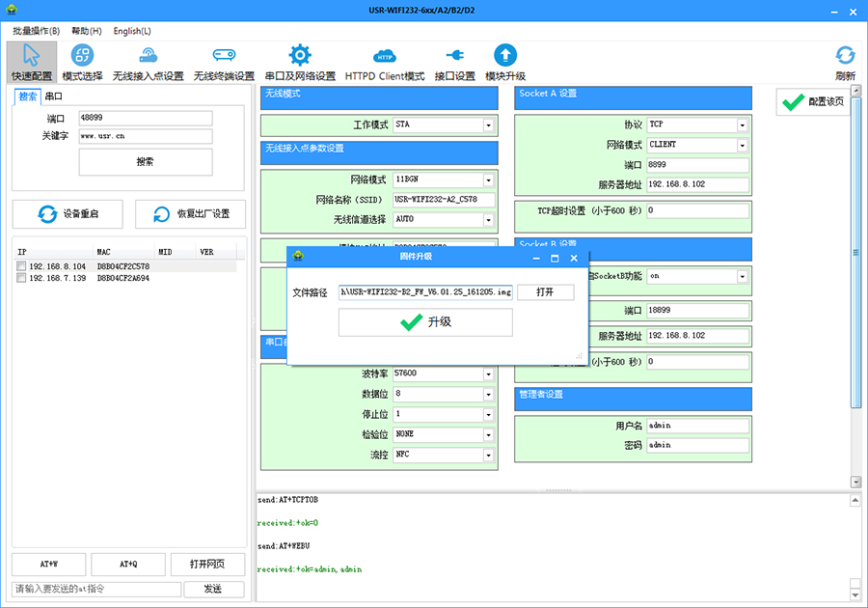Select HTTPD Client模式 cloud icon

(385, 55)
